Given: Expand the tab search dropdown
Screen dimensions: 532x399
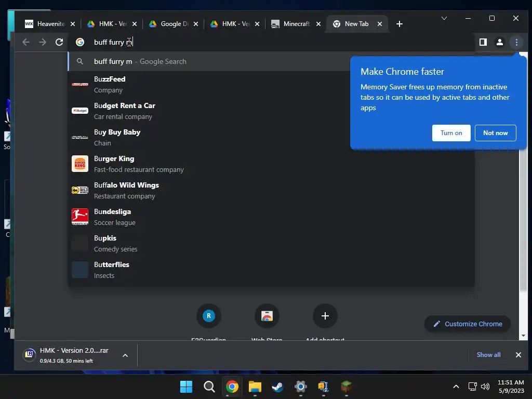Looking at the screenshot, I should (x=444, y=18).
